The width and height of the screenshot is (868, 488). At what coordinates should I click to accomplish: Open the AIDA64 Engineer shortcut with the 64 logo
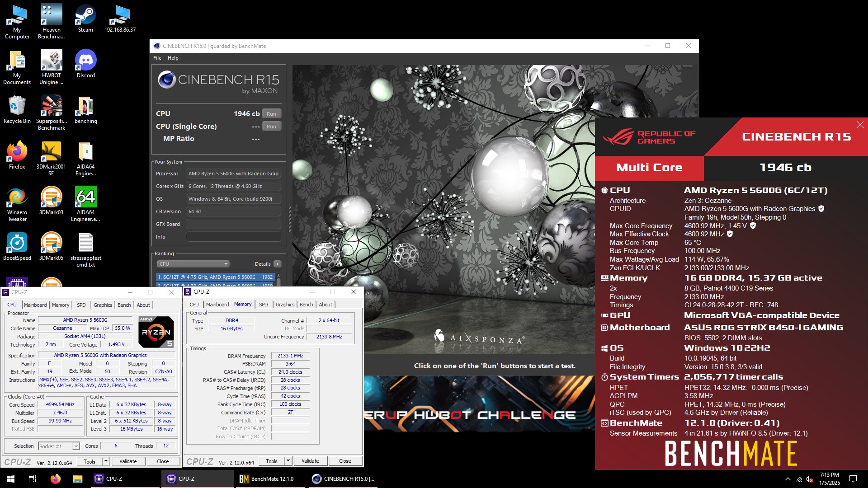(85, 204)
